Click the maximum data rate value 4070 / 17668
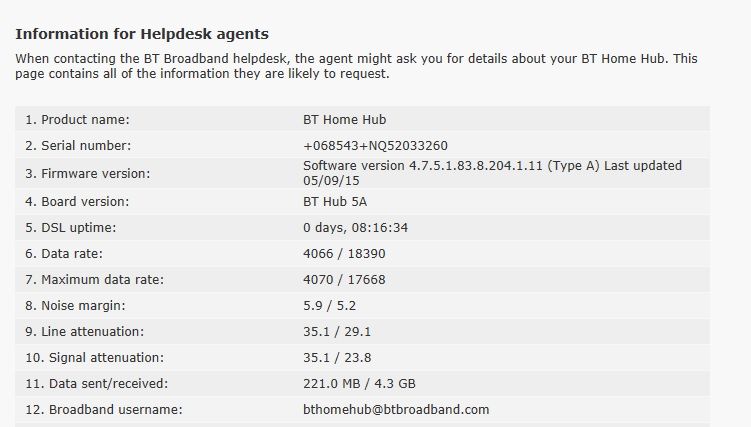This screenshot has width=751, height=427. [344, 279]
